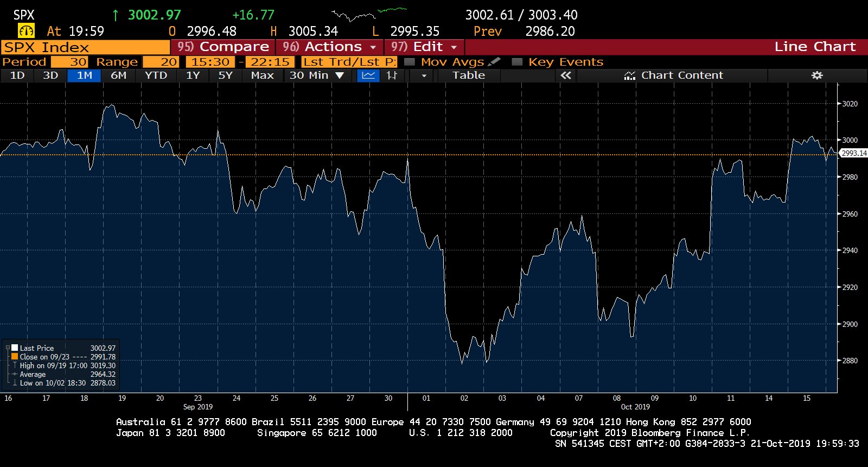The height and width of the screenshot is (467, 868).
Task: Switch to the YTD time range
Action: 156,75
